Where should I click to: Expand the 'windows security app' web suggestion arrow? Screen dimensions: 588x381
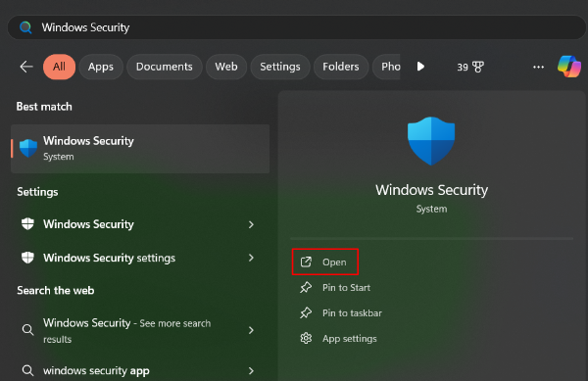click(251, 371)
